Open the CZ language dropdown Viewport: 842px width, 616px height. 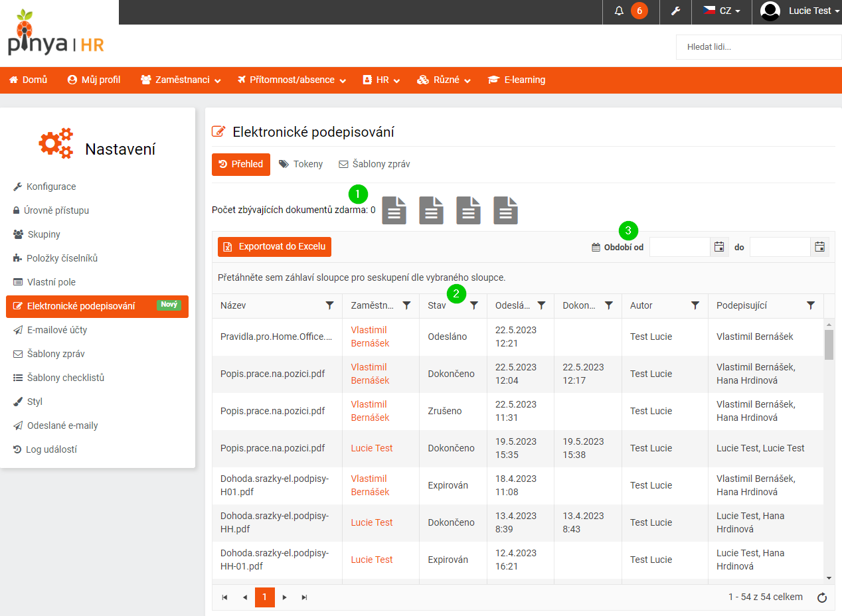[722, 11]
